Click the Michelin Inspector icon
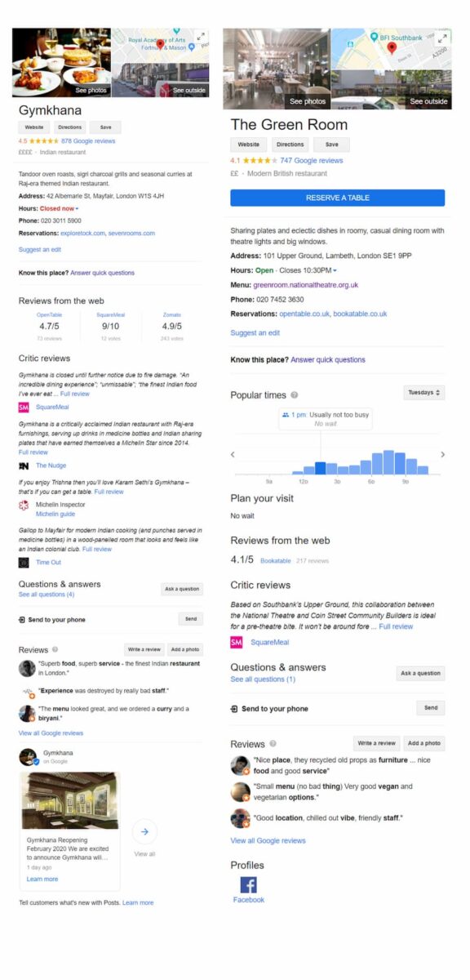 pos(24,506)
